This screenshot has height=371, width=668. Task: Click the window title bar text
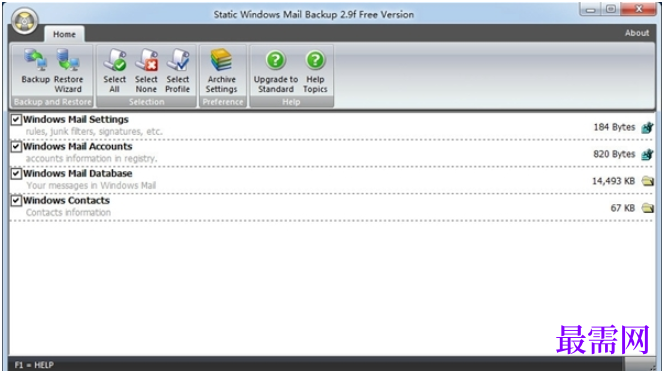point(314,14)
